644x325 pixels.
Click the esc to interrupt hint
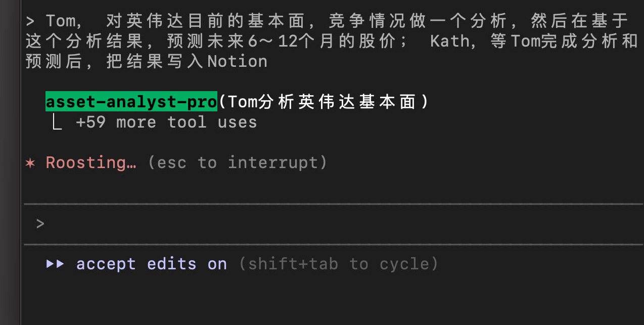pos(238,162)
